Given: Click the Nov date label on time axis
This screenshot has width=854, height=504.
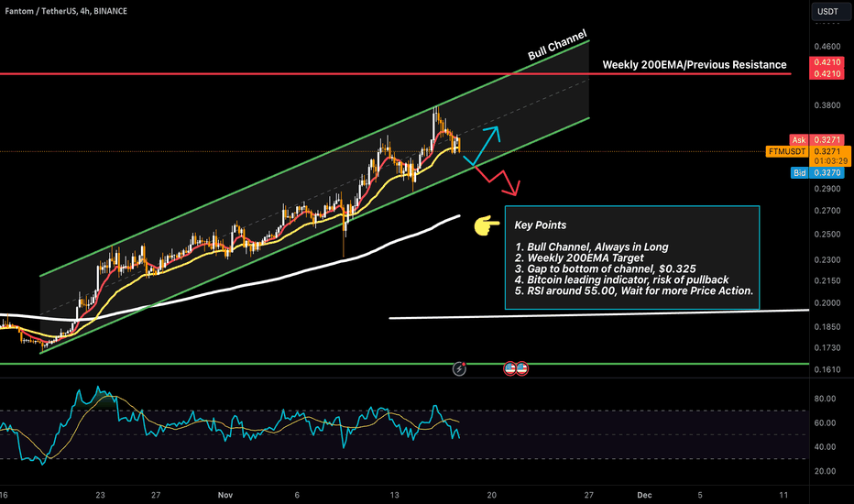Looking at the screenshot, I should 224,495.
